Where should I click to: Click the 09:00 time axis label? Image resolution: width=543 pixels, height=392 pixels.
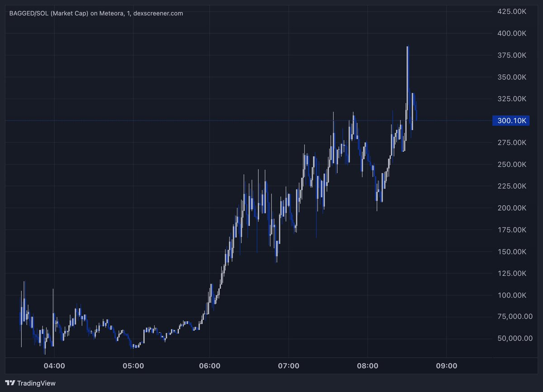click(x=446, y=365)
